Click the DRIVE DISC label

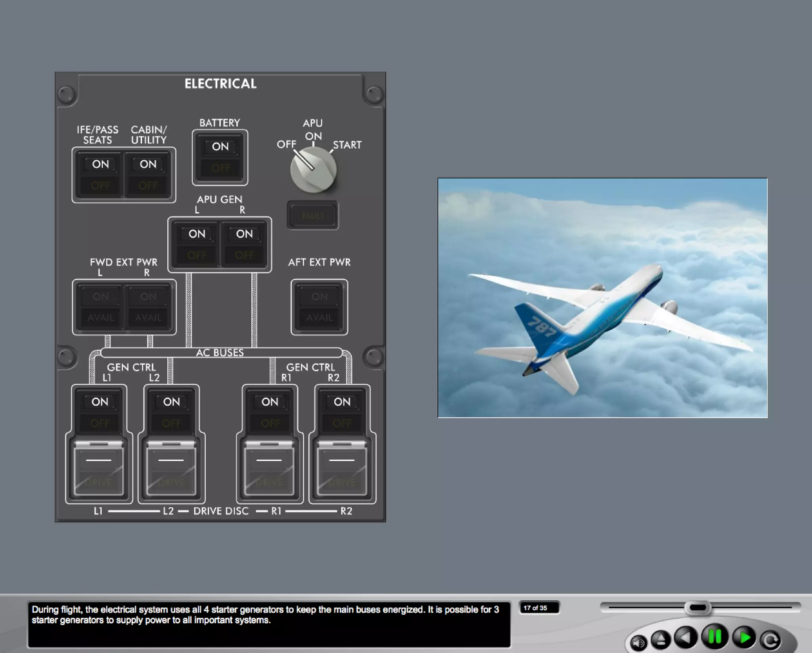point(221,511)
